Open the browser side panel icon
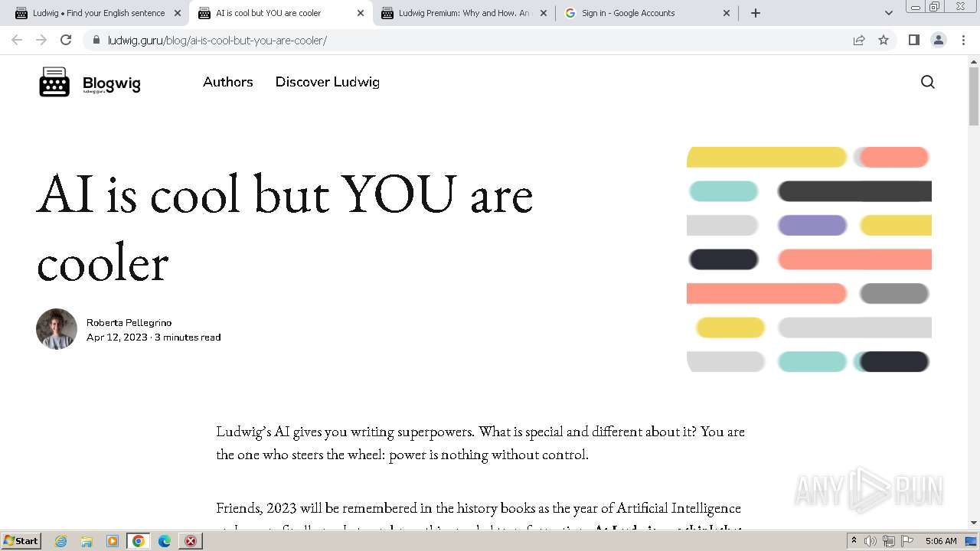The image size is (980, 551). [x=913, y=40]
